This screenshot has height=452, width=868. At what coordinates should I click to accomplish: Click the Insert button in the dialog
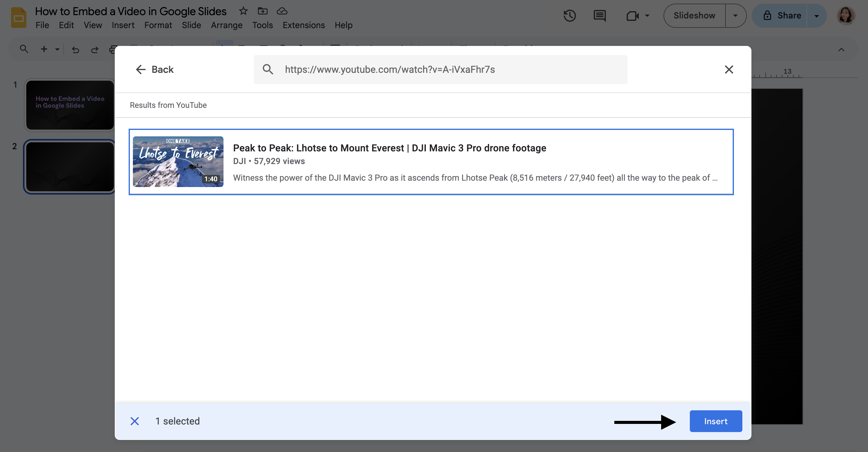point(716,421)
